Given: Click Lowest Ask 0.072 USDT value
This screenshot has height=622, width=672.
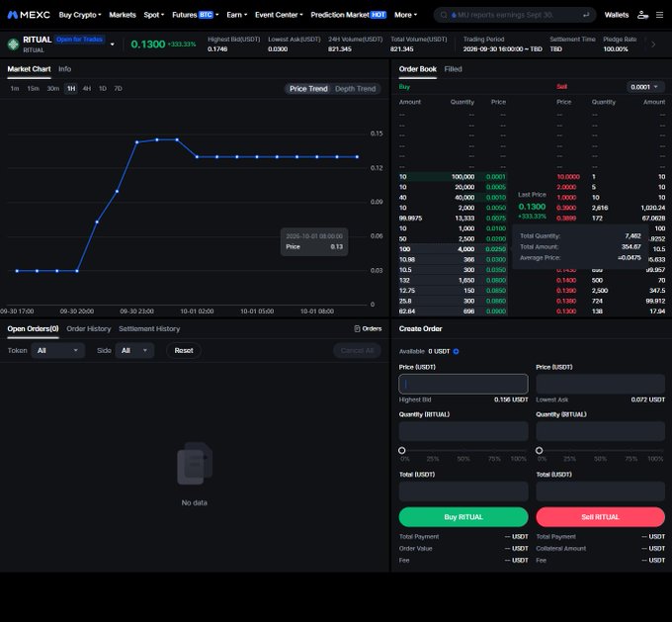Looking at the screenshot, I should pyautogui.click(x=647, y=400).
